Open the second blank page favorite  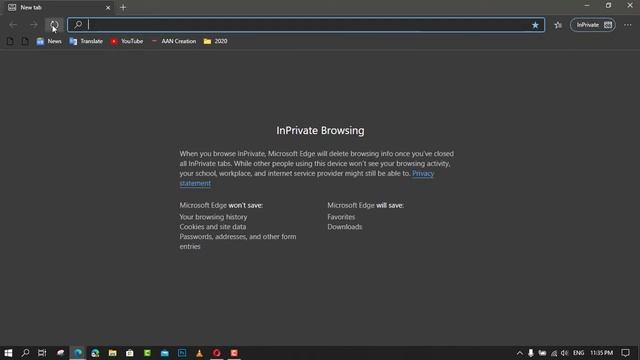(x=25, y=41)
